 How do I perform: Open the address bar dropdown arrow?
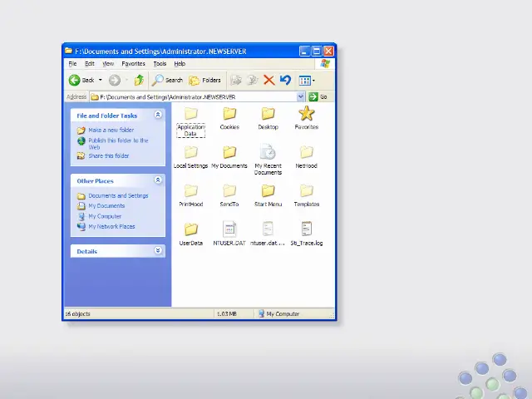click(301, 96)
